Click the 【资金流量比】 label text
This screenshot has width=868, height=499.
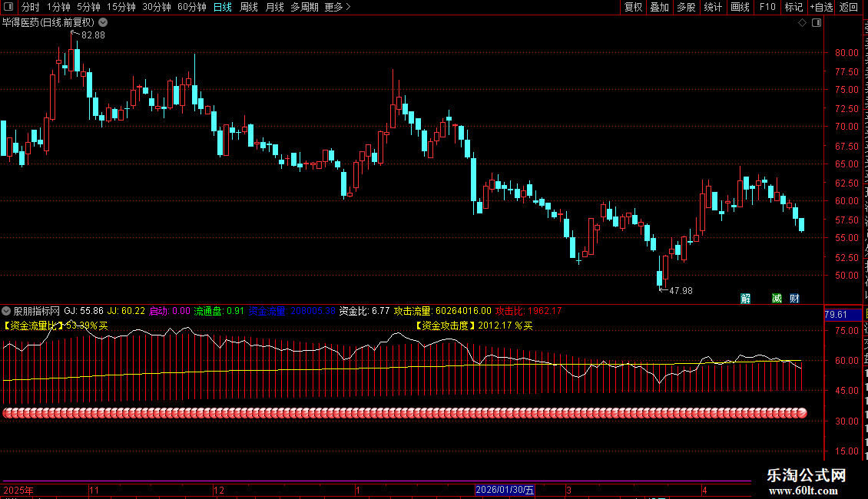[x=34, y=326]
